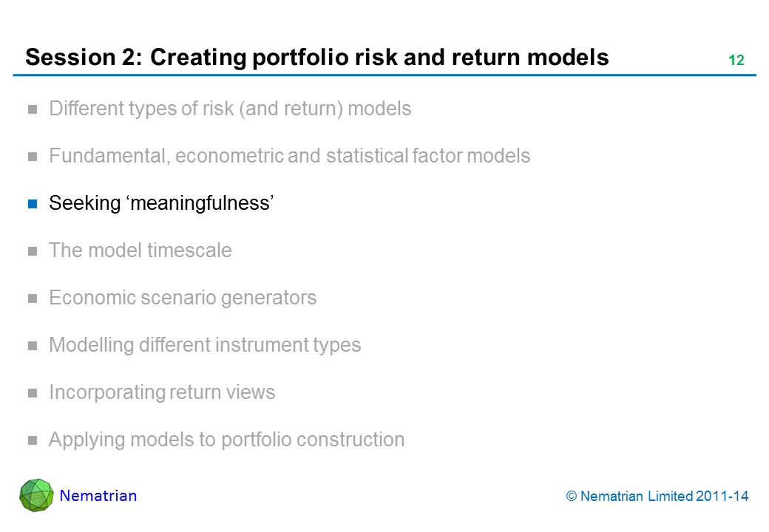Viewport: 769px width, 532px height.
Task: Open 'Applying models to portfolio construction' topic
Action: [x=226, y=440]
